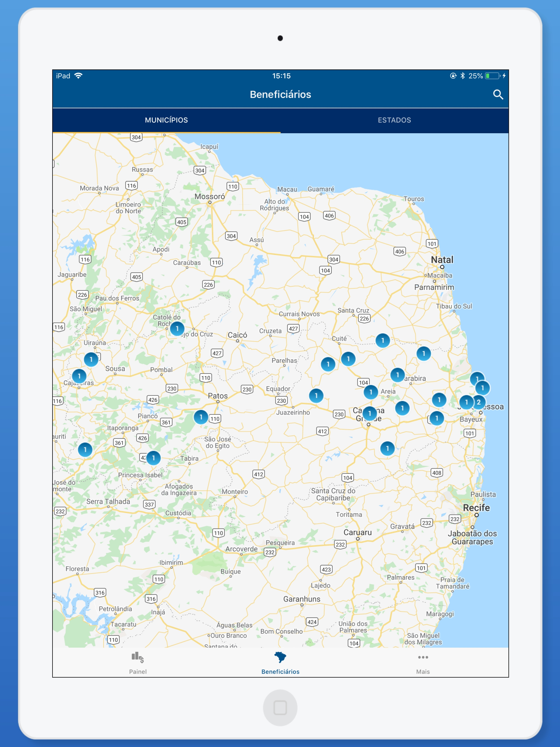Tap the marker north of Juazeirinho
Image resolution: width=560 pixels, height=747 pixels.
[x=316, y=395]
